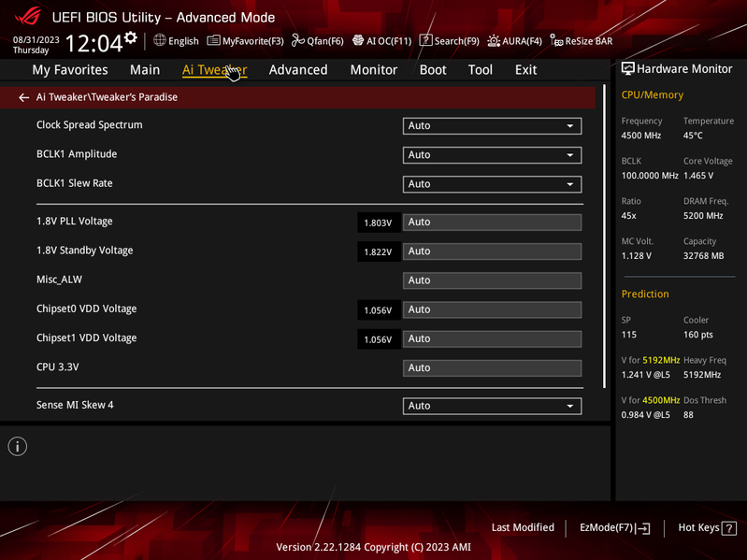Click the 4500 MHz frequency value
The image size is (747, 560).
pos(640,136)
